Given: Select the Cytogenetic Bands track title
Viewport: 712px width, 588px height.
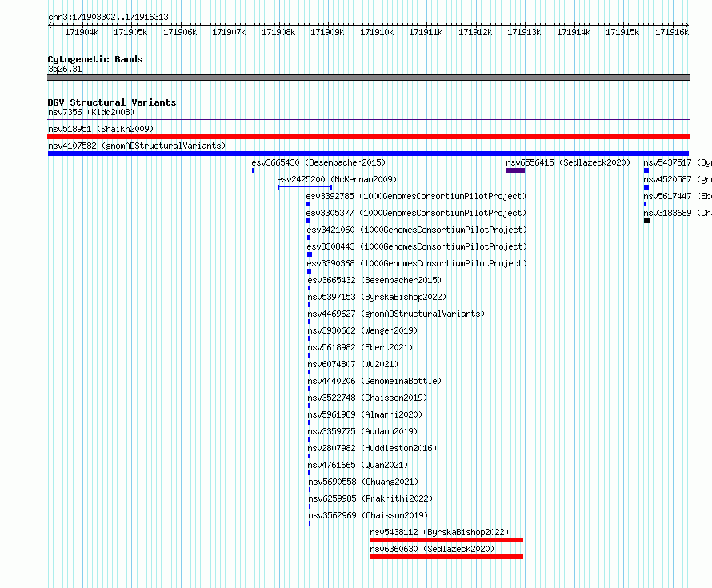Looking at the screenshot, I should [x=95, y=59].
